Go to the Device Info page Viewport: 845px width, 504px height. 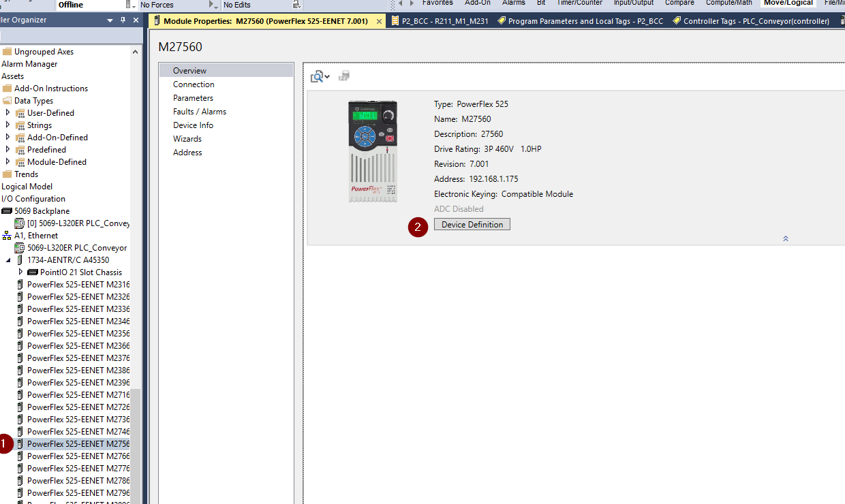[193, 125]
